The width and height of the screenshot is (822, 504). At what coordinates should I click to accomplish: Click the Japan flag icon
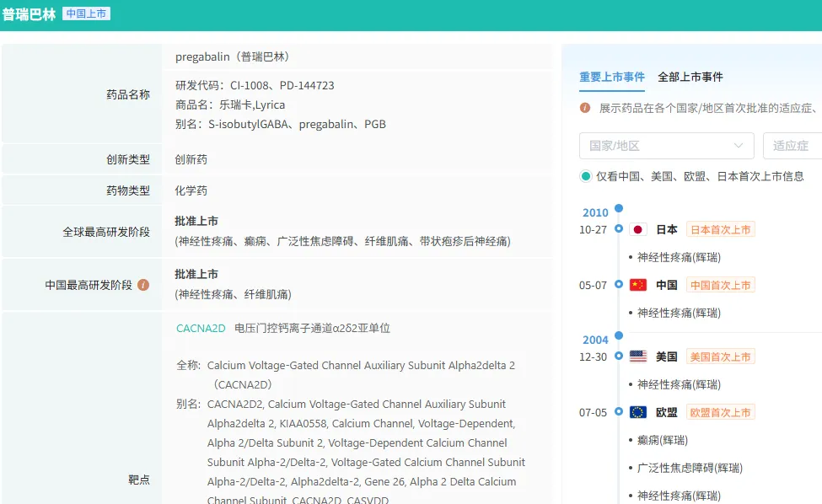click(638, 229)
